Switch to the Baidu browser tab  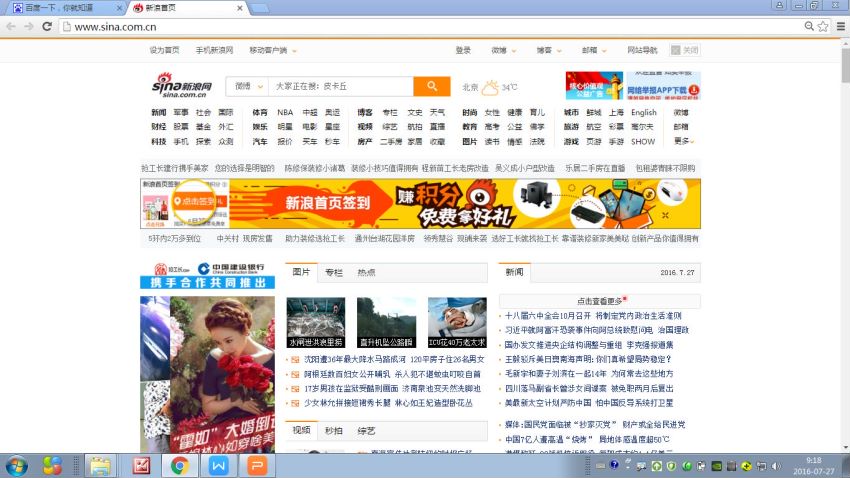point(64,8)
